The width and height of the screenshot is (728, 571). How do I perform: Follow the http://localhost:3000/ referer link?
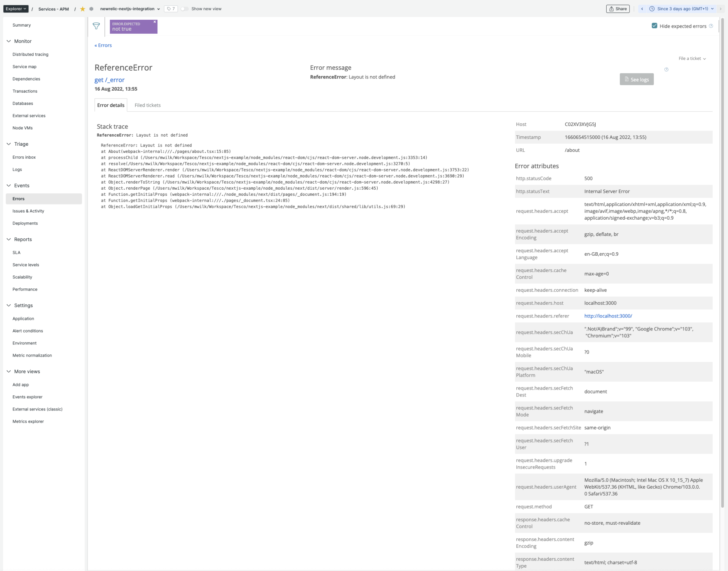[x=608, y=316]
